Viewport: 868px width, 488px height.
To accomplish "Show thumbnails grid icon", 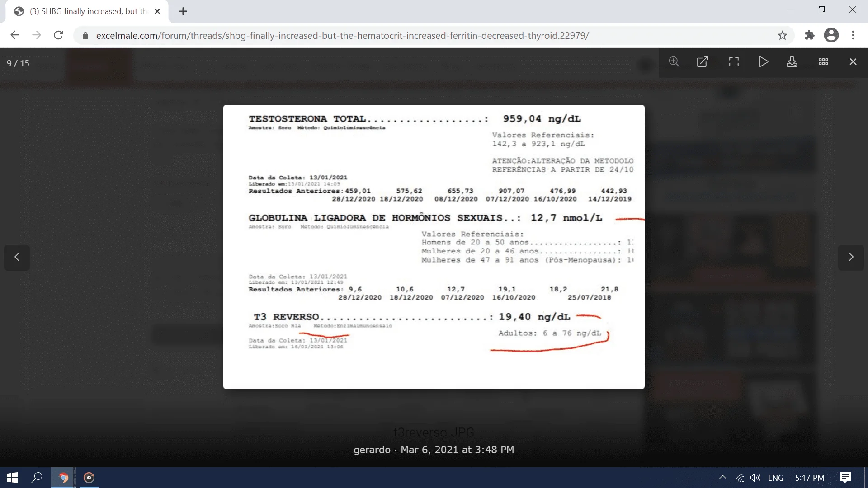I will pos(823,62).
